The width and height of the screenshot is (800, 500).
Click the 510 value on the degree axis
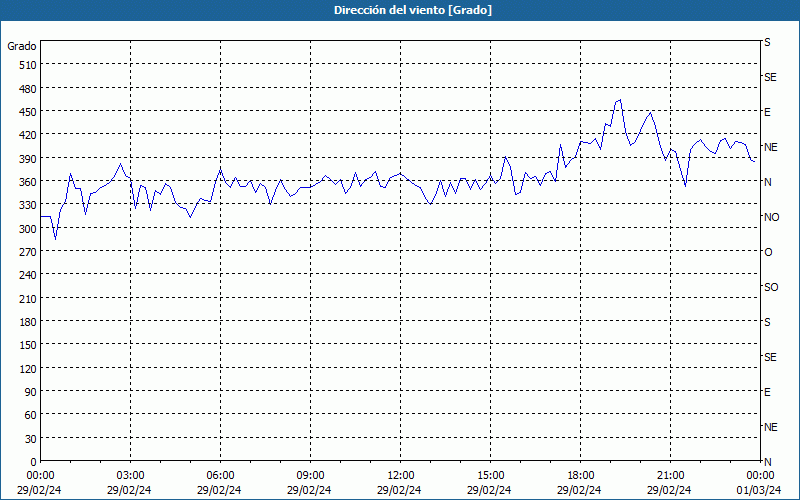tap(29, 65)
